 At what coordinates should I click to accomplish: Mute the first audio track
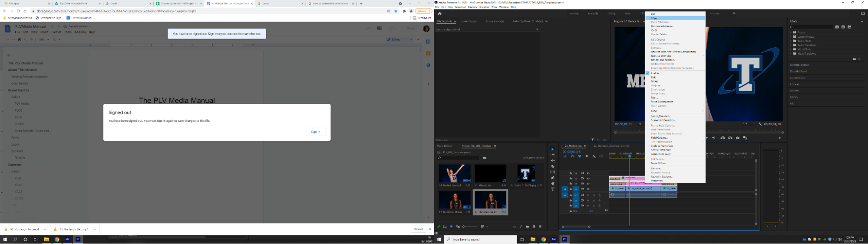pyautogui.click(x=588, y=195)
